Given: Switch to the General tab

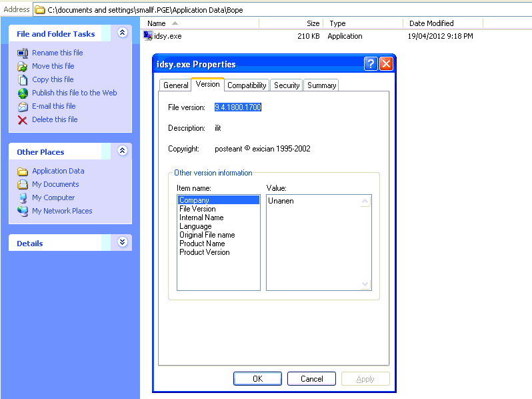Looking at the screenshot, I should pyautogui.click(x=175, y=85).
